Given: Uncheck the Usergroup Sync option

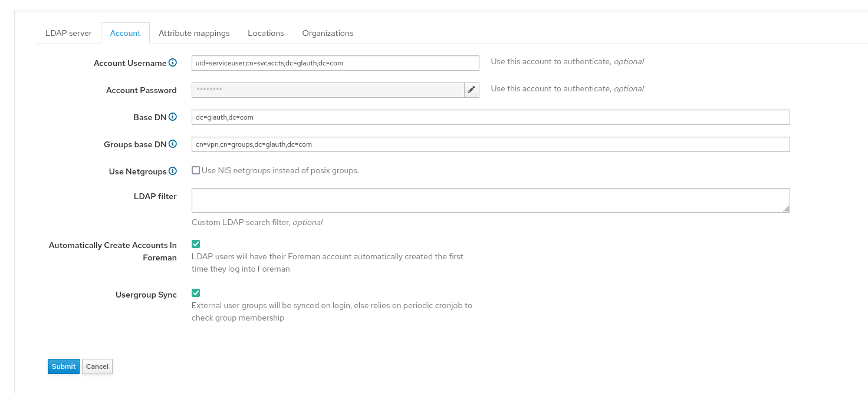Looking at the screenshot, I should (195, 292).
